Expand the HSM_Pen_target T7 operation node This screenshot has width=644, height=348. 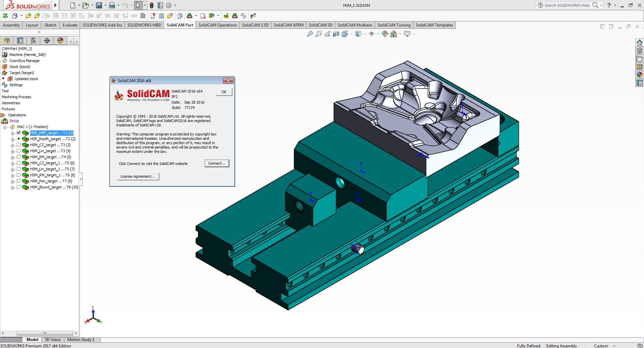[x=12, y=182]
